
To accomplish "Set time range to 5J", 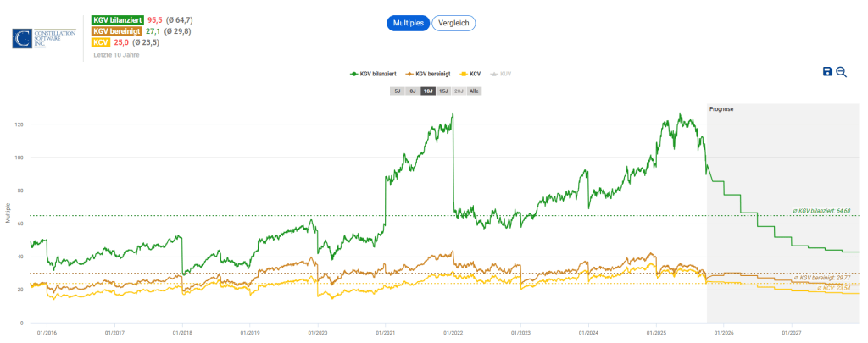I will [397, 90].
